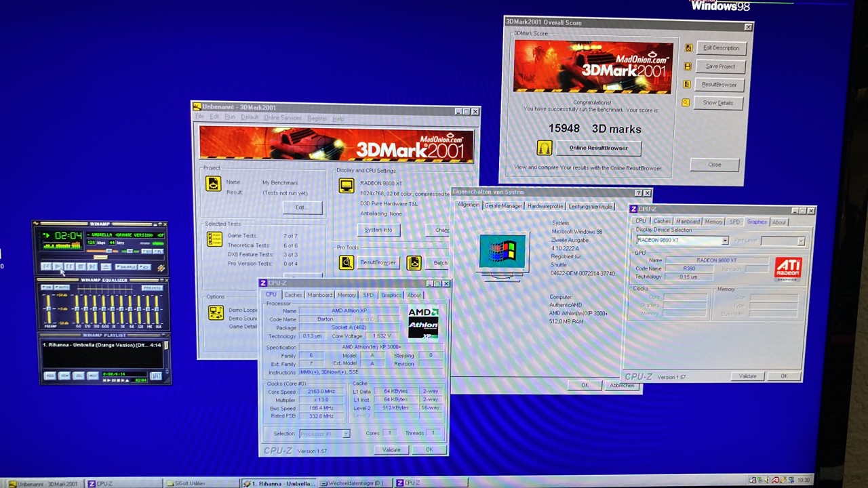Toggle Winamp shuffle mode
Image resolution: width=868 pixels, height=488 pixels.
(x=126, y=267)
